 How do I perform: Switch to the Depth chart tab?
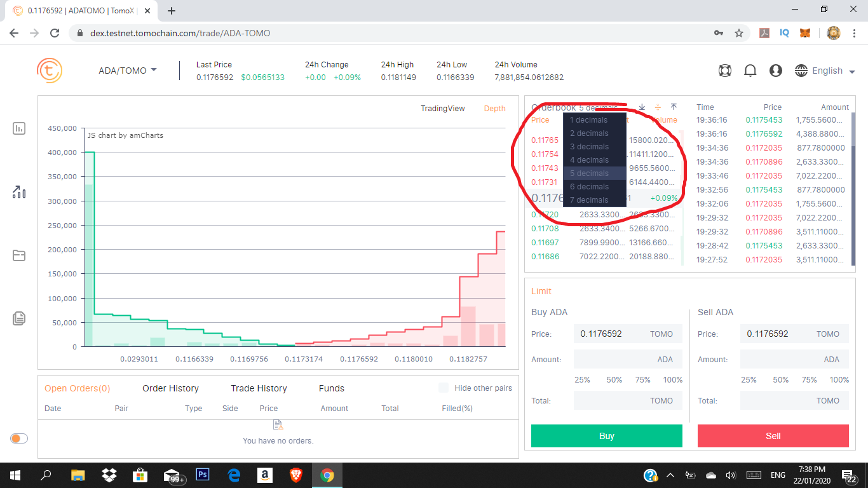495,109
